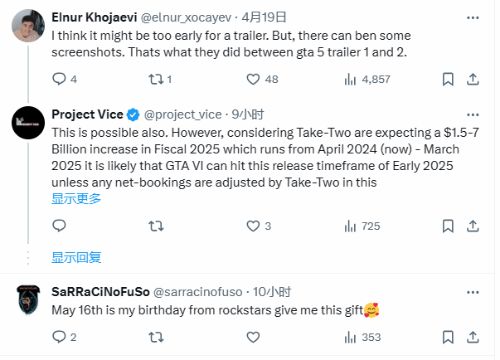Share Project Vice's tweet
This screenshot has height=360, width=500.
click(x=473, y=226)
